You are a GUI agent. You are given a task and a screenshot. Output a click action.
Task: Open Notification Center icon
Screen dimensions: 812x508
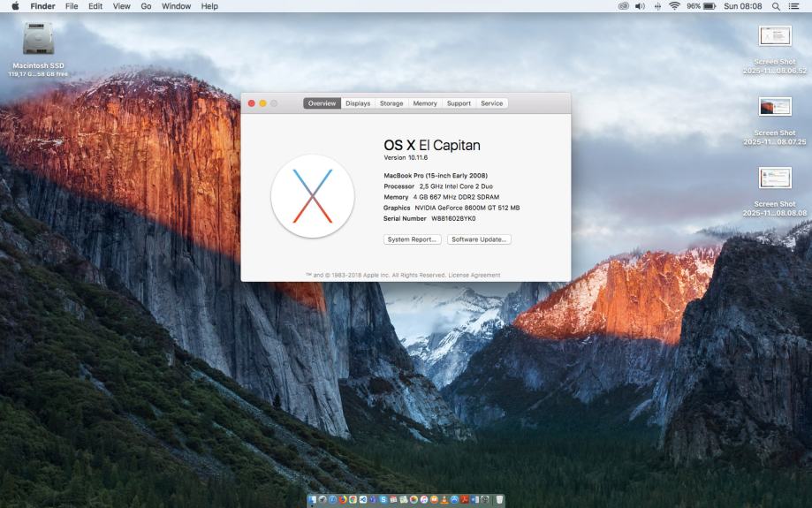794,6
